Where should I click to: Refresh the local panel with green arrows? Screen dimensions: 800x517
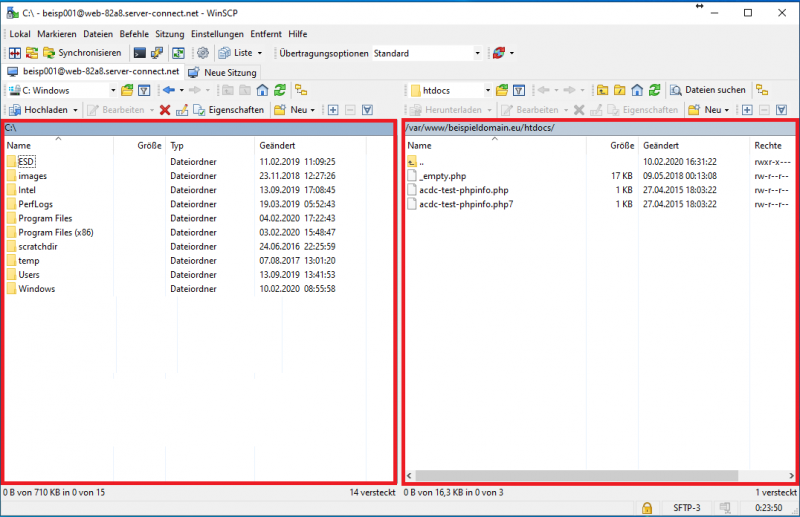(x=280, y=91)
